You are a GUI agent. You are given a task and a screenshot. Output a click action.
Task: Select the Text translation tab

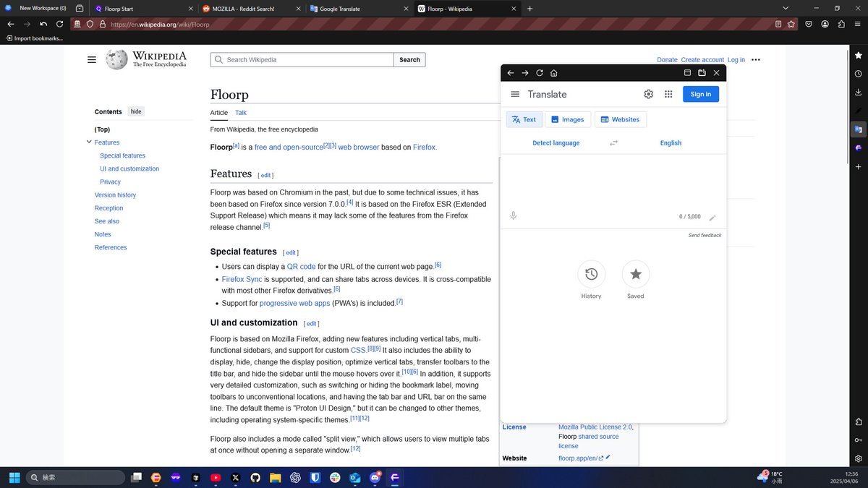point(524,119)
